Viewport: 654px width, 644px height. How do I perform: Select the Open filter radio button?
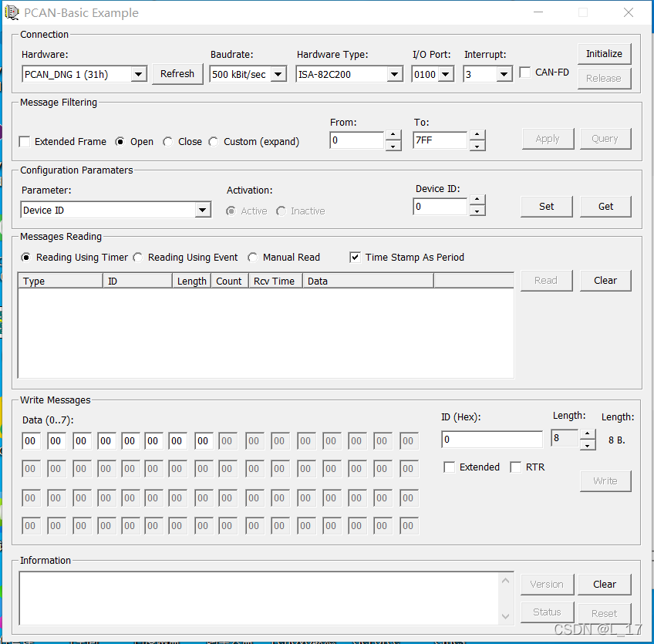pos(120,142)
